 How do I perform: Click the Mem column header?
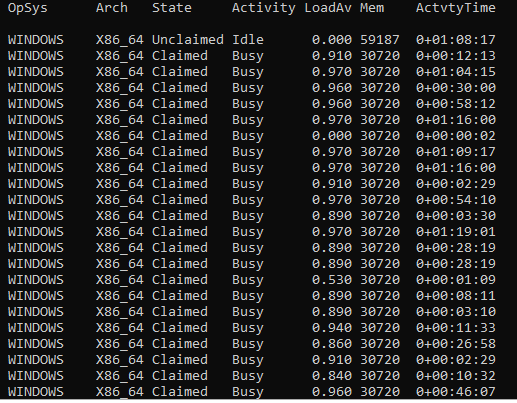pyautogui.click(x=372, y=8)
